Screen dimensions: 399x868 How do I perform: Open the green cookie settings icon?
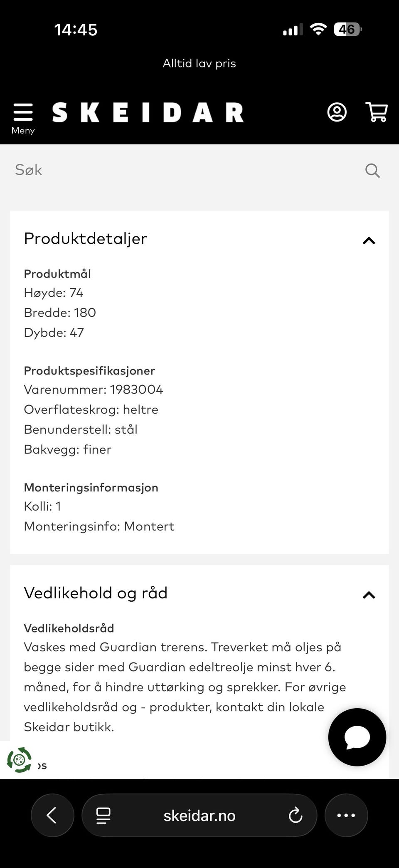(19, 760)
